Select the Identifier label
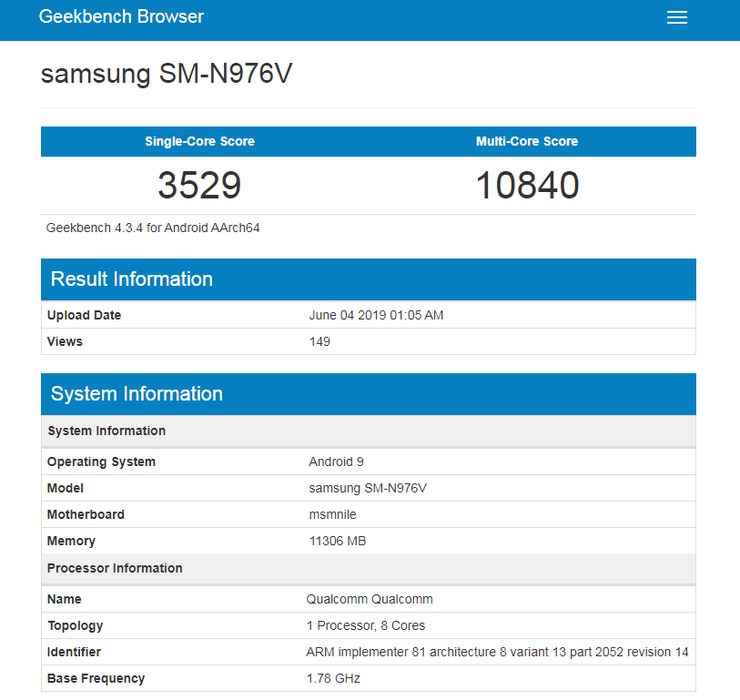This screenshot has height=700, width=740. click(74, 652)
